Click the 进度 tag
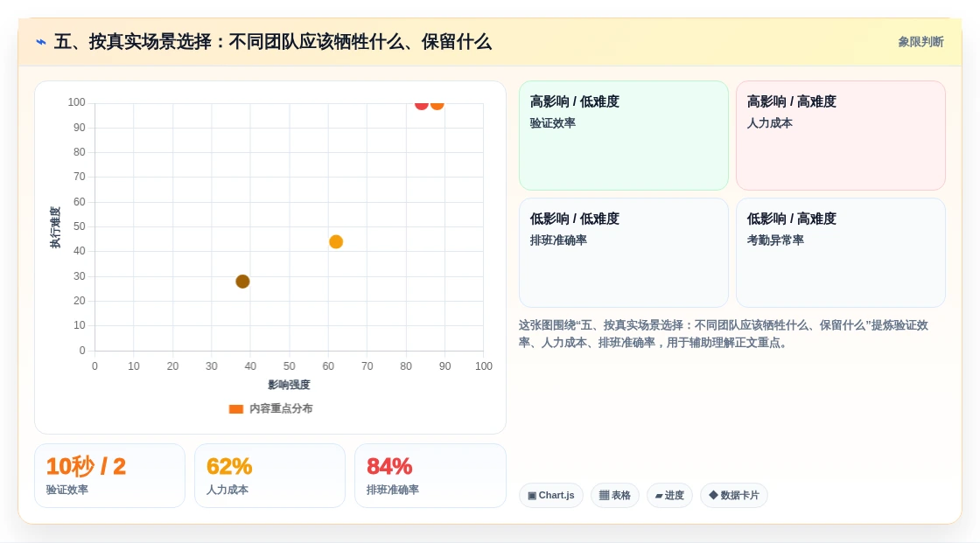 (669, 496)
